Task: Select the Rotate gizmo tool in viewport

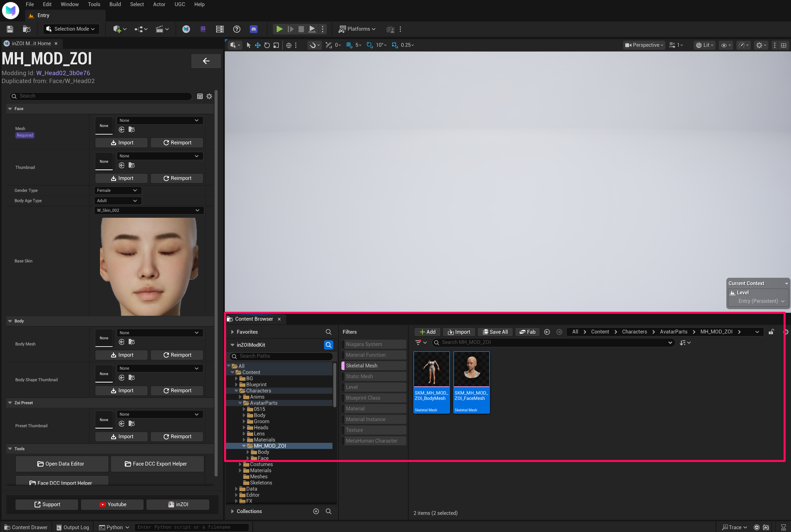Action: (x=267, y=45)
